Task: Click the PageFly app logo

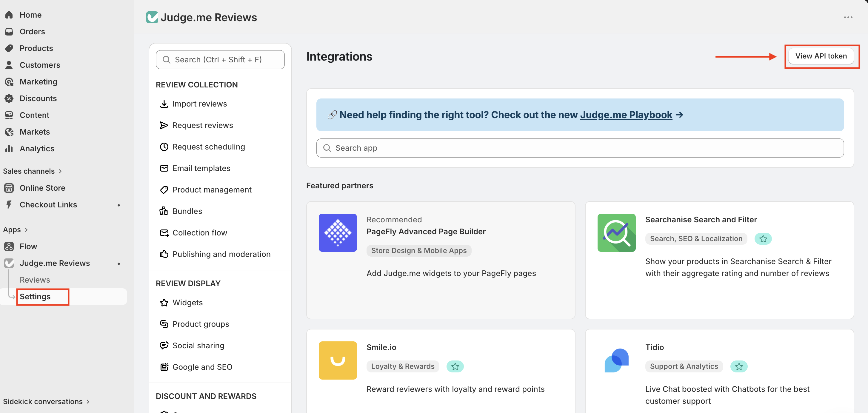Action: click(338, 232)
